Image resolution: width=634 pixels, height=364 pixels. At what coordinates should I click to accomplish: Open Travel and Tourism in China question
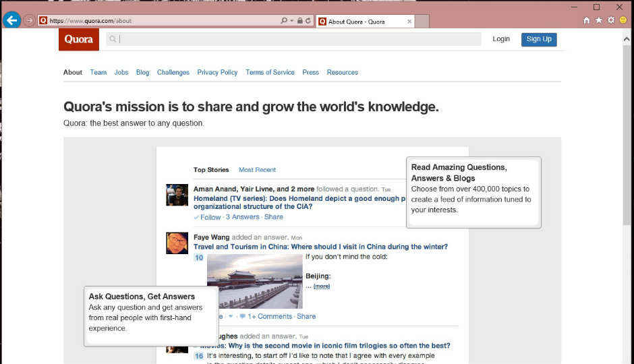(320, 247)
